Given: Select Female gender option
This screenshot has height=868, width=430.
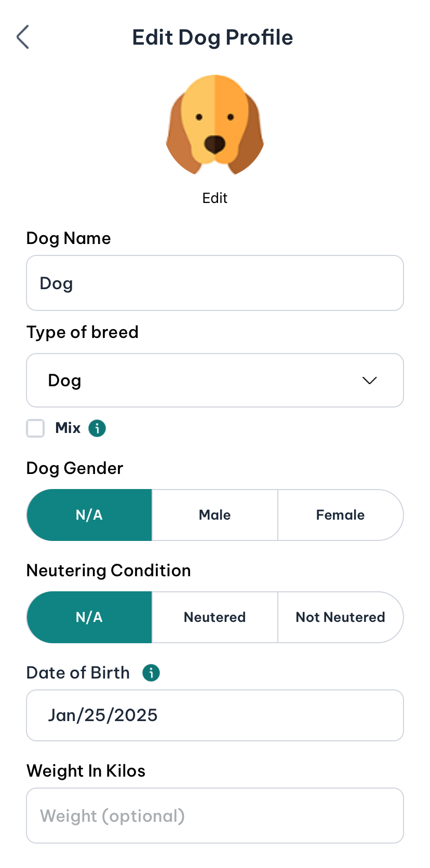Looking at the screenshot, I should tap(340, 514).
